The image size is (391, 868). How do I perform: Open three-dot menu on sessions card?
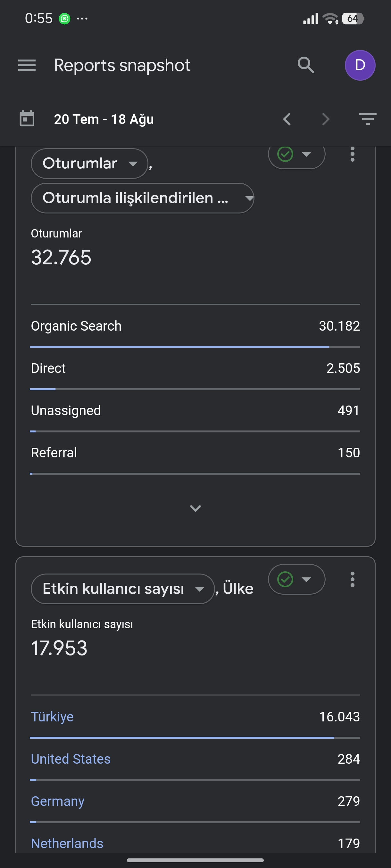[352, 154]
